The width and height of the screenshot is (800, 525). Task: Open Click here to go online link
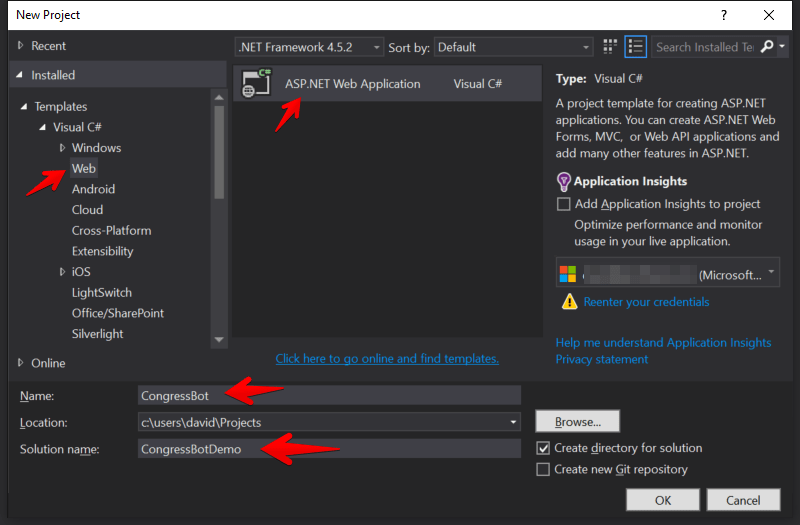pos(387,359)
